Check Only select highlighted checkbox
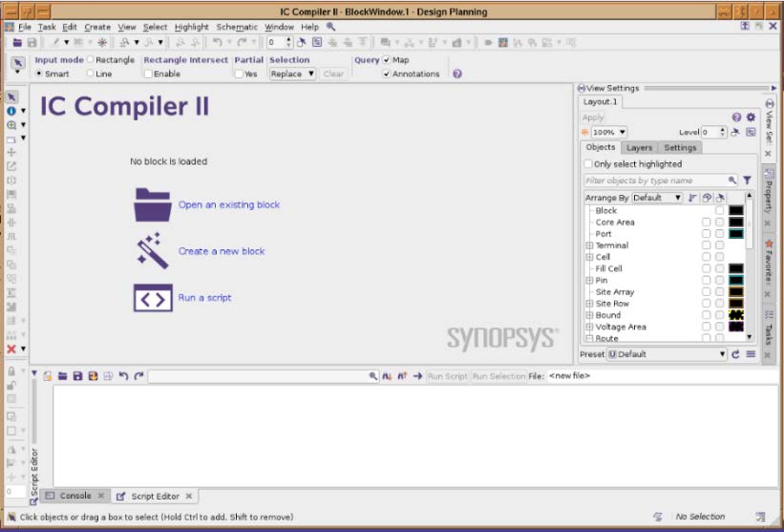The image size is (784, 532). [588, 164]
